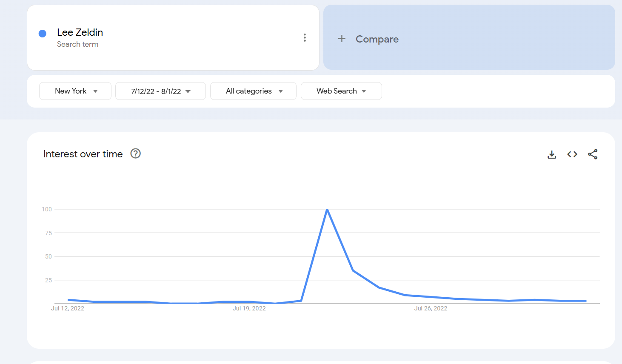Expand the New York region dropdown

click(x=75, y=91)
